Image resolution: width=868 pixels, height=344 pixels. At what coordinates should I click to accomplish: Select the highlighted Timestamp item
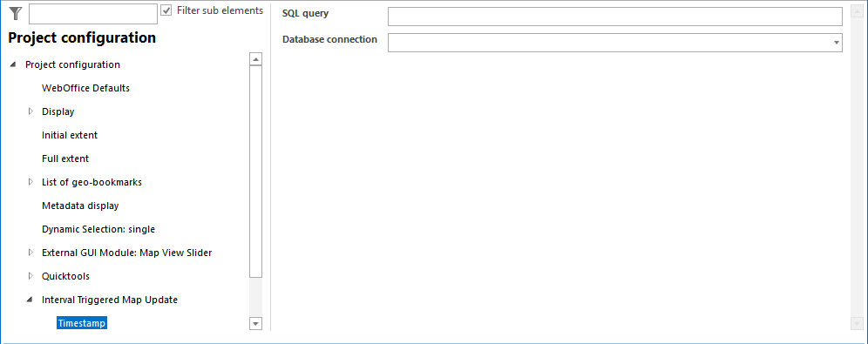click(81, 323)
